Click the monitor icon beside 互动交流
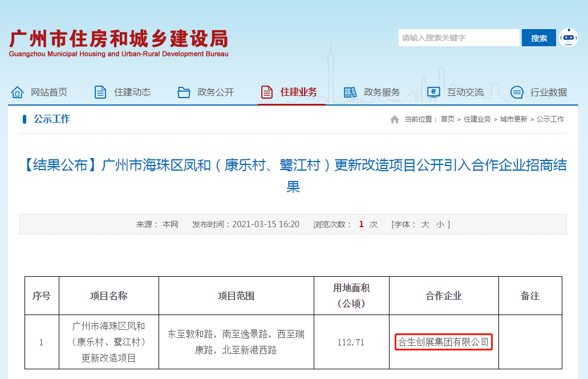Image resolution: width=588 pixels, height=379 pixels. click(x=433, y=92)
